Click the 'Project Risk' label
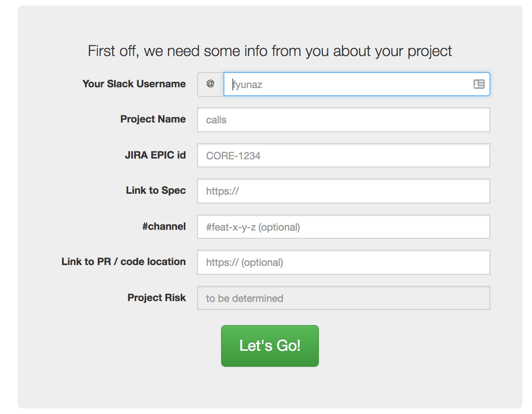Viewport: 532px width, 414px height. [x=157, y=297]
